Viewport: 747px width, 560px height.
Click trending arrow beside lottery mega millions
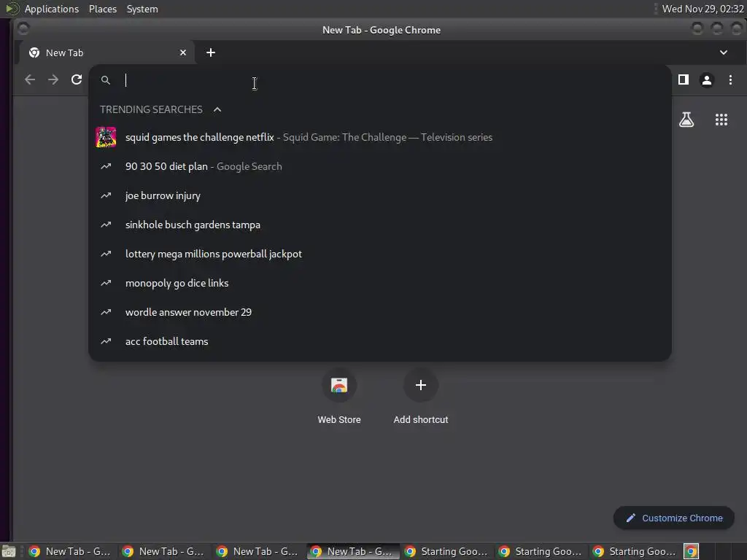[106, 254]
